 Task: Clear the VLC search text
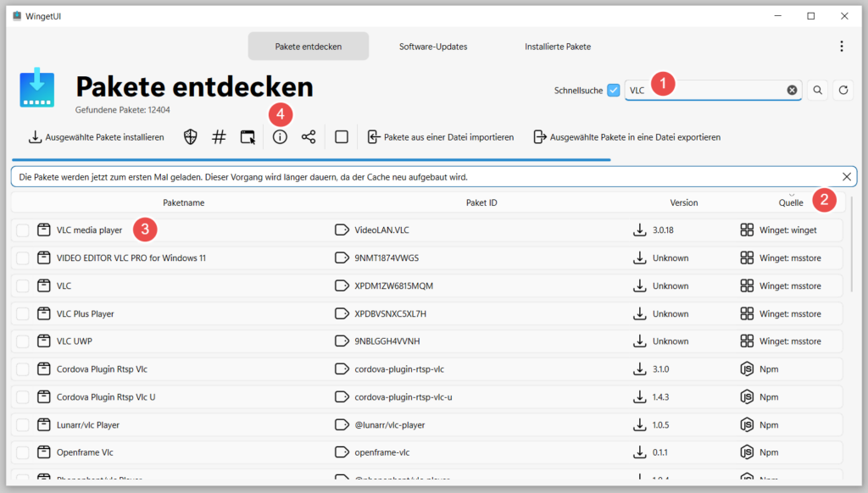[793, 90]
